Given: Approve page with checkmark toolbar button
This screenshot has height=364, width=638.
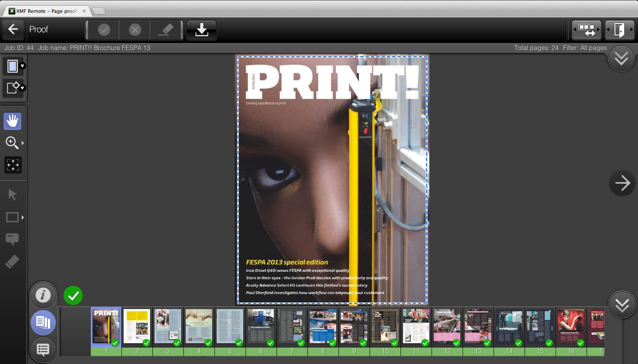Looking at the screenshot, I should [104, 30].
